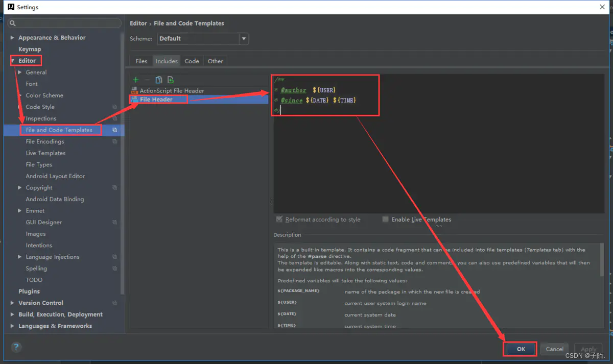Click the ActionScript File Header file icon
This screenshot has width=613, height=364.
(135, 90)
